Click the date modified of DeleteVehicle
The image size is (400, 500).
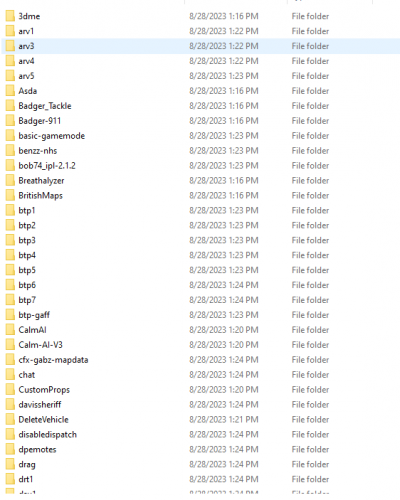[x=224, y=419]
